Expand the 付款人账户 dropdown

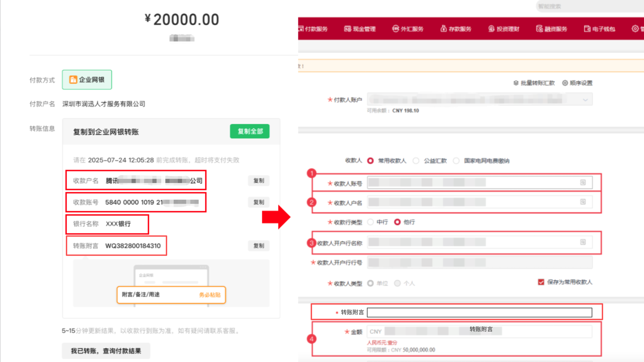tap(585, 100)
